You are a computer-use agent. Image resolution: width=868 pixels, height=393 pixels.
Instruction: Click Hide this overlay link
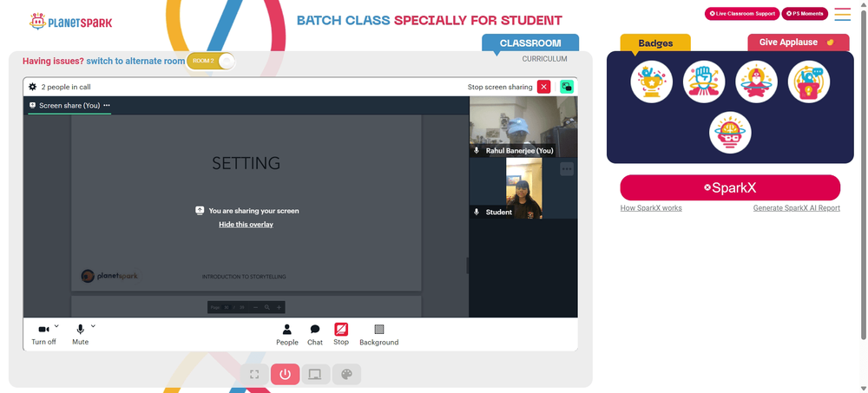tap(246, 225)
